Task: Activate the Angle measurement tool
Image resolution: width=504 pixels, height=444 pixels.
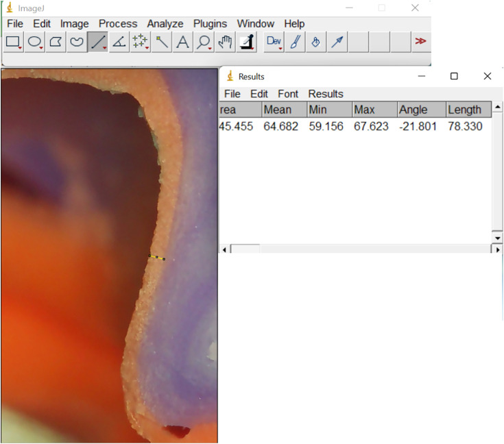Action: [119, 42]
